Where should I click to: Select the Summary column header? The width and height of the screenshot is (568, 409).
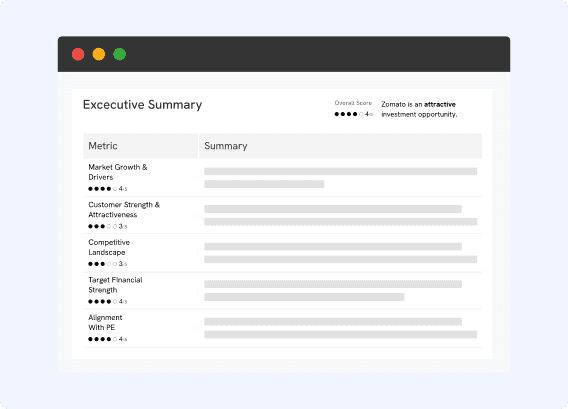pos(341,146)
